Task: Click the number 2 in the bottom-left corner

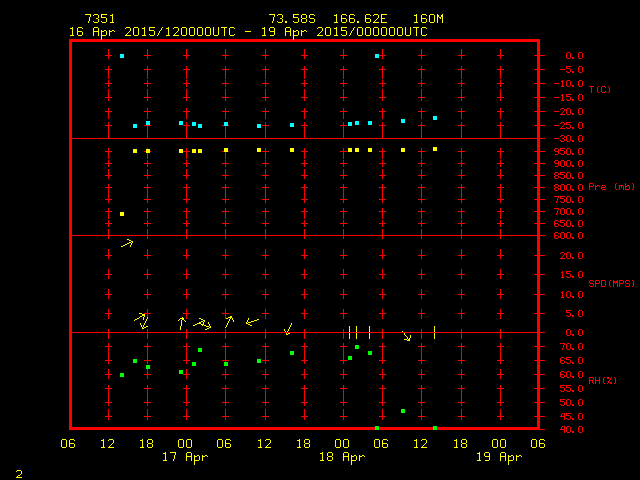Action: [x=18, y=472]
